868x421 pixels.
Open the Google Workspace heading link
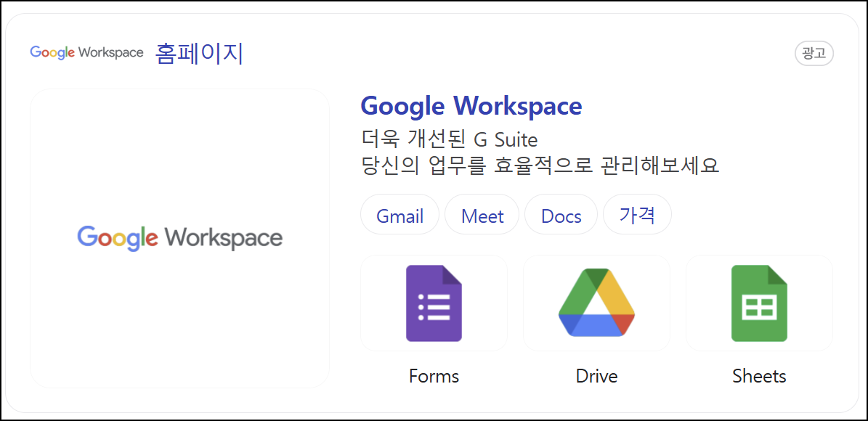click(x=471, y=106)
